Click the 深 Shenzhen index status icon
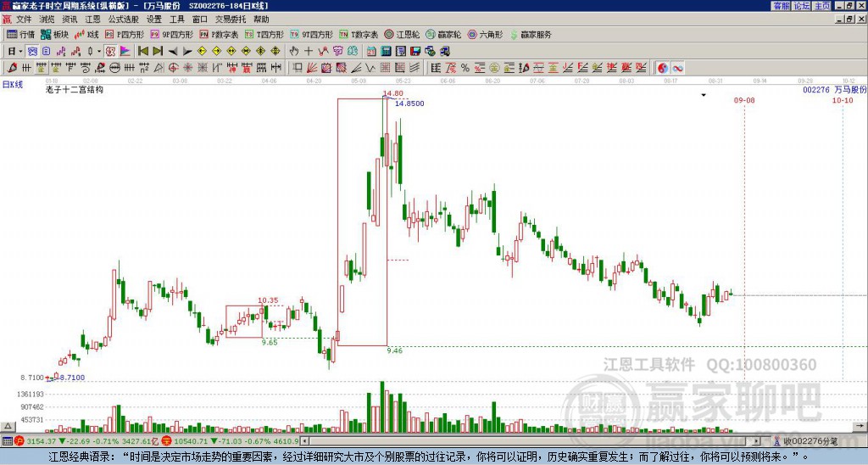 click(166, 441)
